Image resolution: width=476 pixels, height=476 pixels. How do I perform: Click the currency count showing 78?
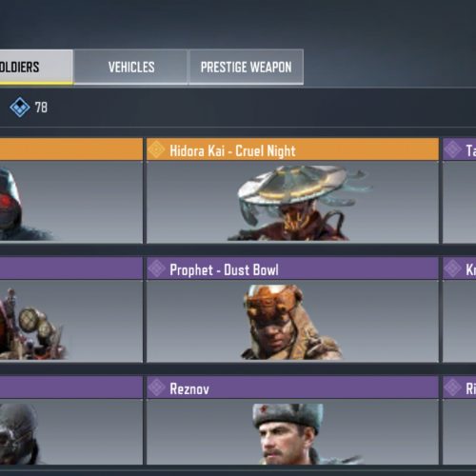coord(41,108)
